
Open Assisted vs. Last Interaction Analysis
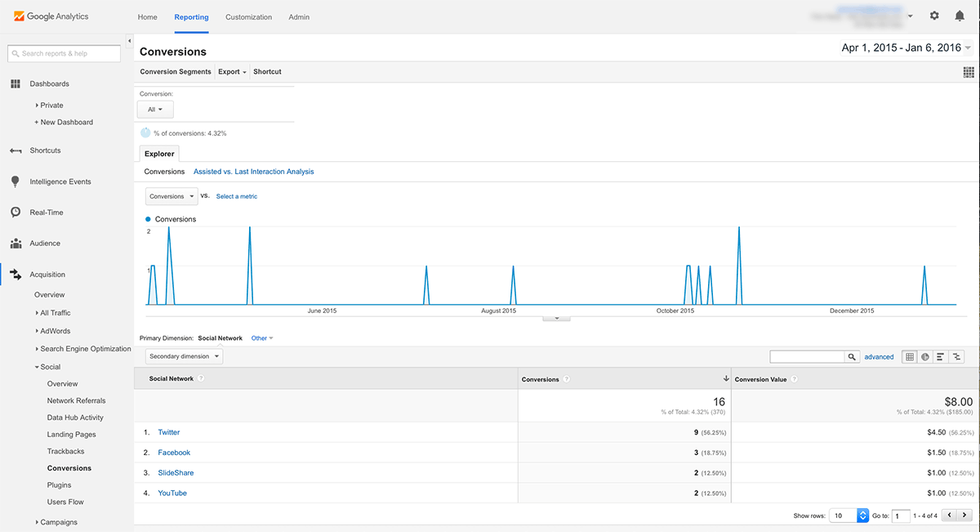point(254,171)
